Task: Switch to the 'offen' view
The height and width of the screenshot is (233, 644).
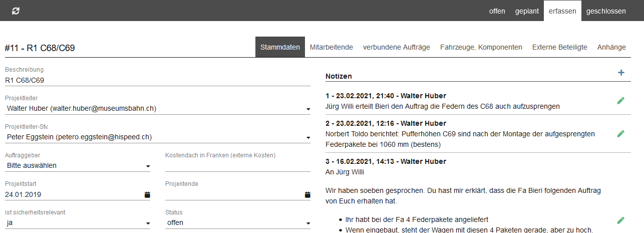Action: tap(497, 11)
